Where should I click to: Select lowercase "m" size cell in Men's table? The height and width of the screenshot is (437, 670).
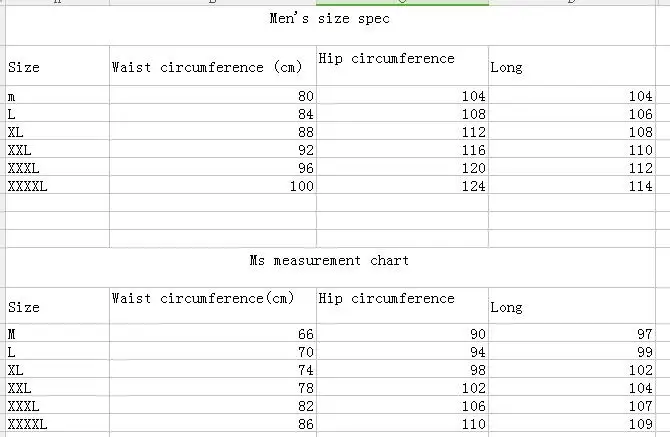point(57,95)
